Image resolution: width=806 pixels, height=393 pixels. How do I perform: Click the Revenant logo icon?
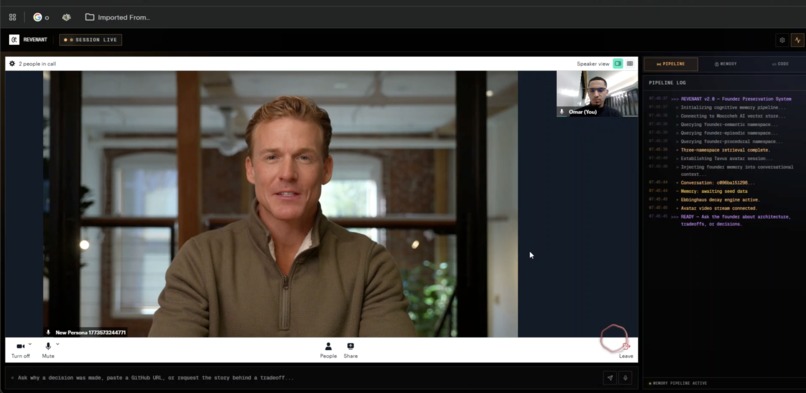pos(14,40)
